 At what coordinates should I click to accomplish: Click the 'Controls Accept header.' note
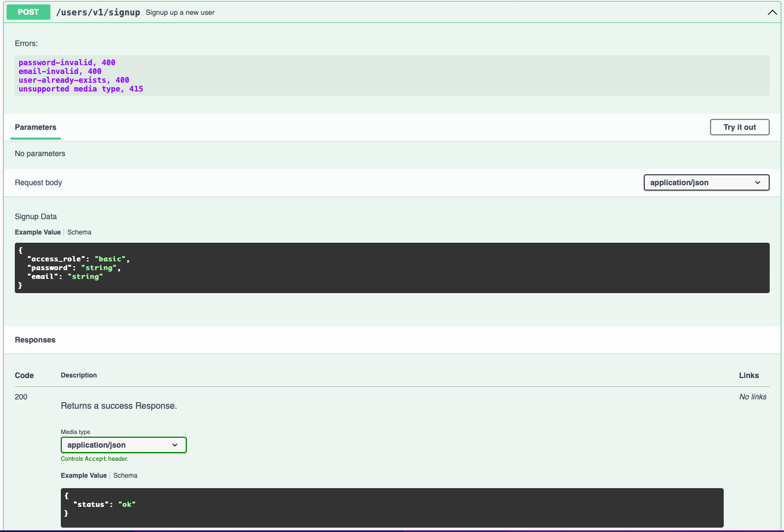(x=94, y=459)
